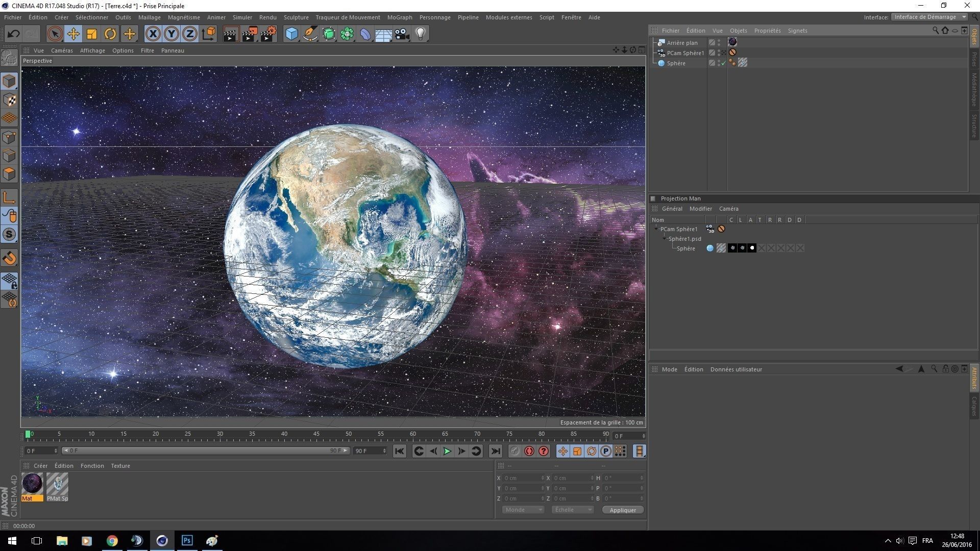This screenshot has height=551, width=980.
Task: Activate the Scale tool
Action: (92, 34)
